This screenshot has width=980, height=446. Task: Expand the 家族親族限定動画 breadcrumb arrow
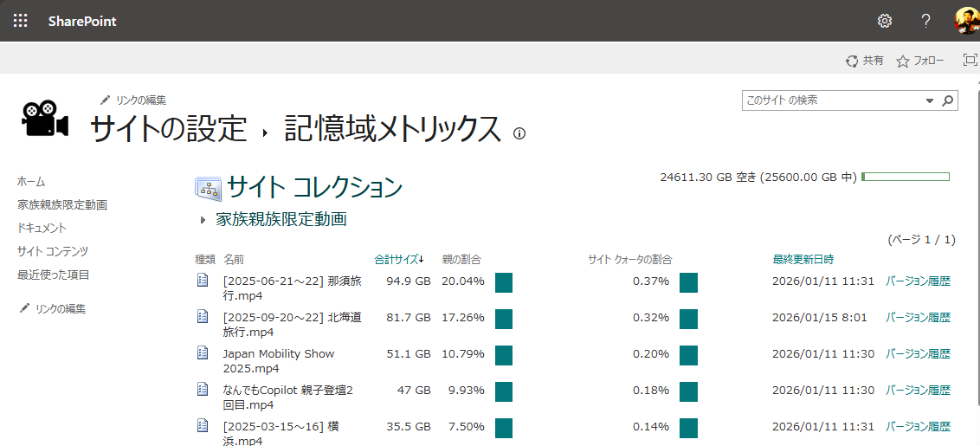click(203, 220)
